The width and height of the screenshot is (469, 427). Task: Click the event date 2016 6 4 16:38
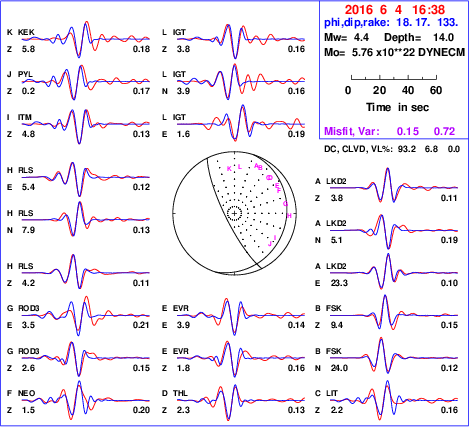(395, 10)
